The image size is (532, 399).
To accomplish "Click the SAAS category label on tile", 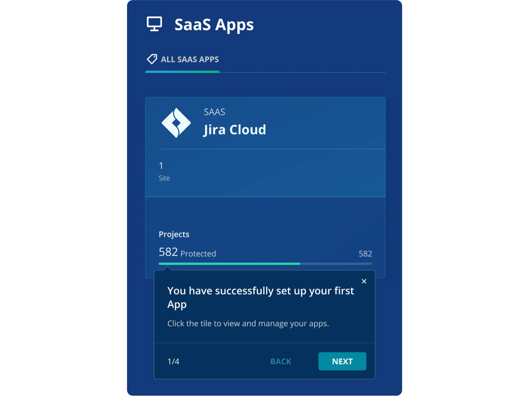I will (x=214, y=112).
